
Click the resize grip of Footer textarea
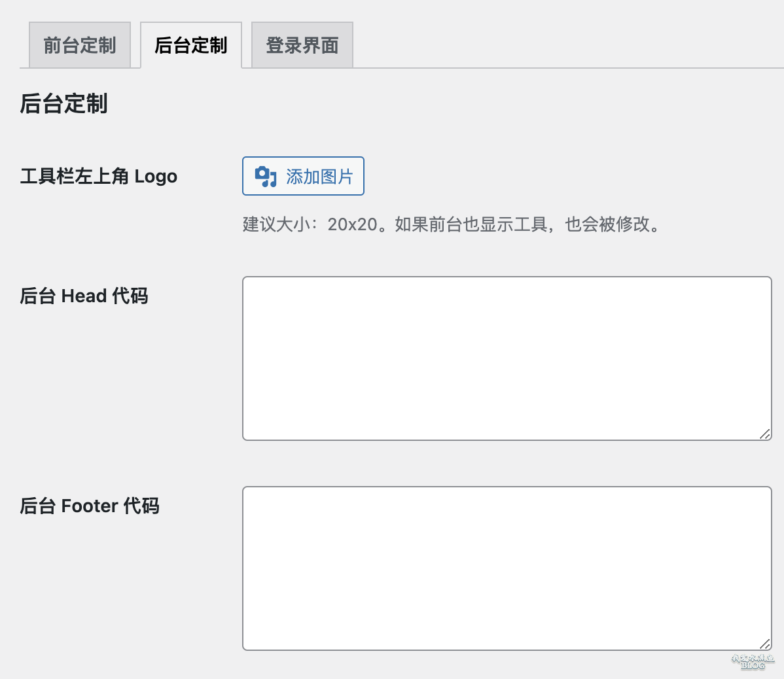pos(765,644)
